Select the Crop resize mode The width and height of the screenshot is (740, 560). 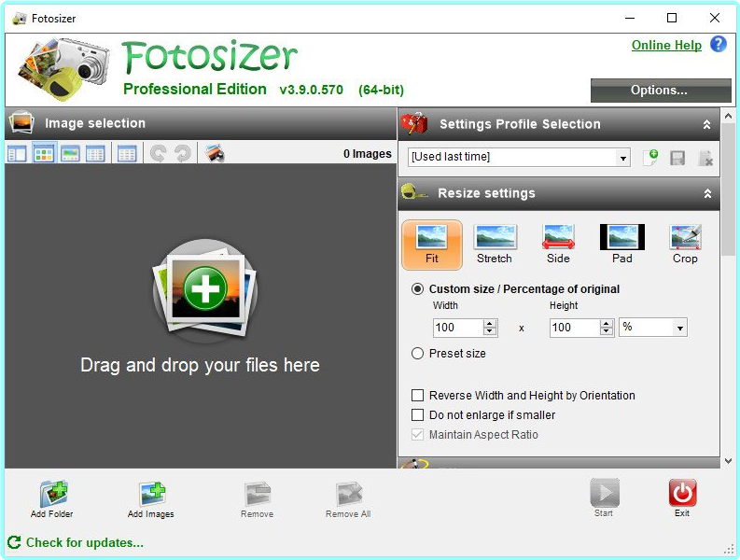point(685,238)
